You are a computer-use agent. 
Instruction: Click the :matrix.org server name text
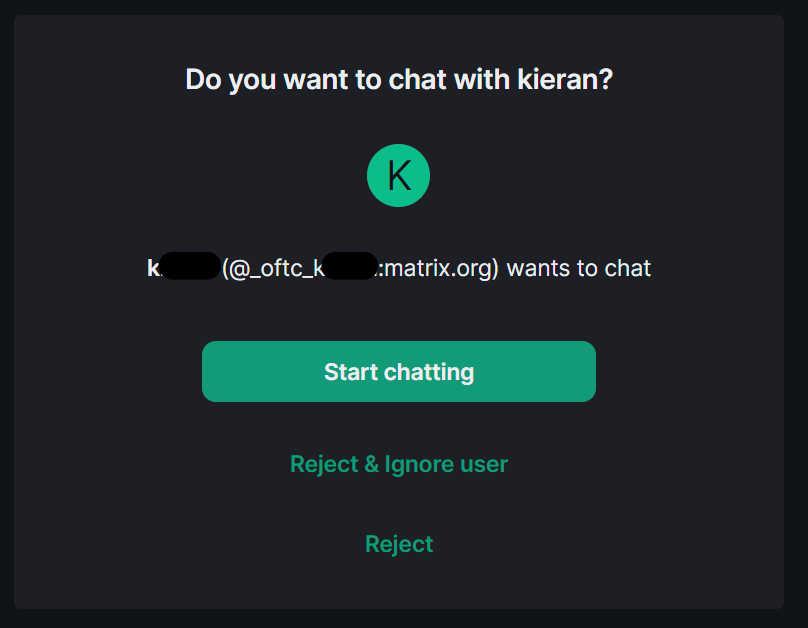(436, 268)
